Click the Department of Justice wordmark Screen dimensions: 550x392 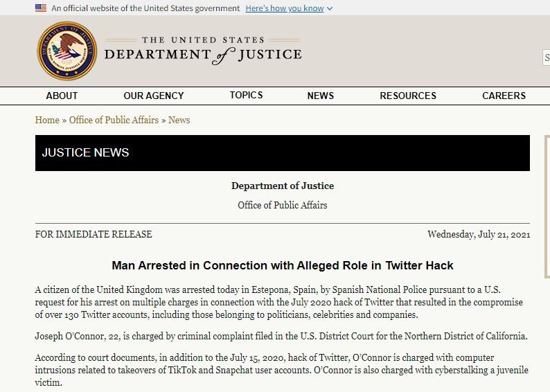point(203,51)
